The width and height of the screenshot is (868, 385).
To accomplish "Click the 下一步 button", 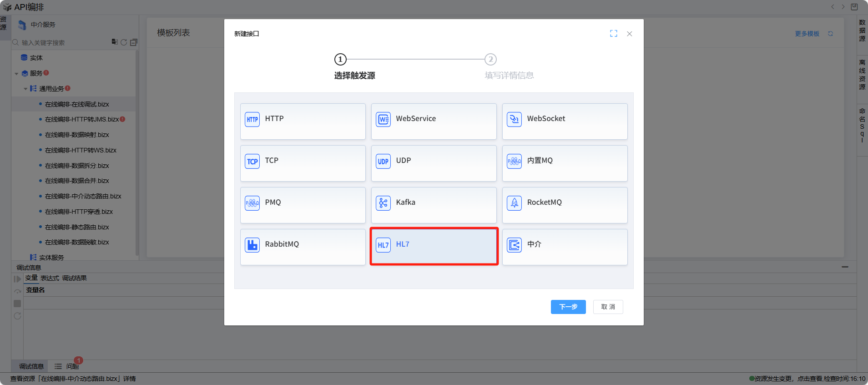I will tap(568, 307).
